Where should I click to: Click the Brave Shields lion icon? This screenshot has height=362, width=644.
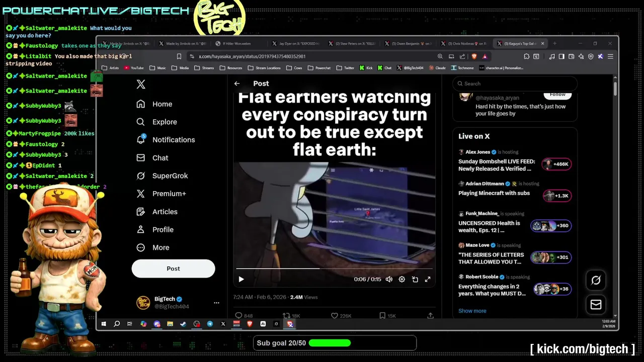coord(474,56)
